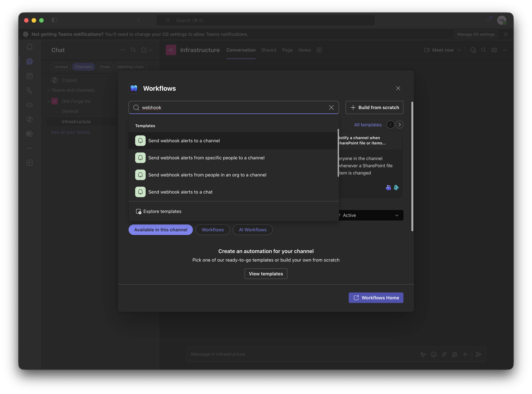Toggle the Chats filter pill
This screenshot has width=532, height=394.
(105, 67)
